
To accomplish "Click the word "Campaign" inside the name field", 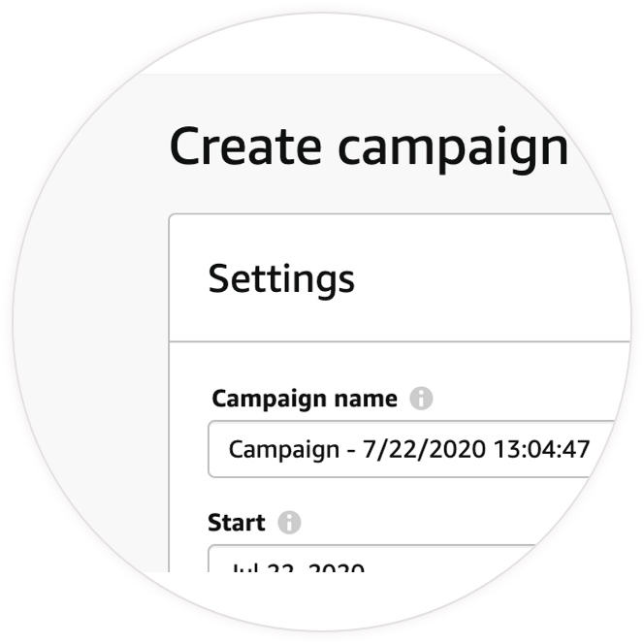I will pyautogui.click(x=276, y=449).
